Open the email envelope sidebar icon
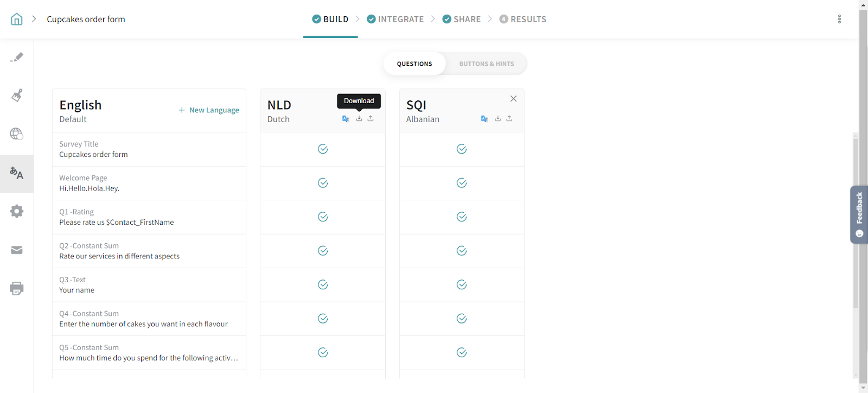Screen dimensions: 868x393 coord(17,250)
